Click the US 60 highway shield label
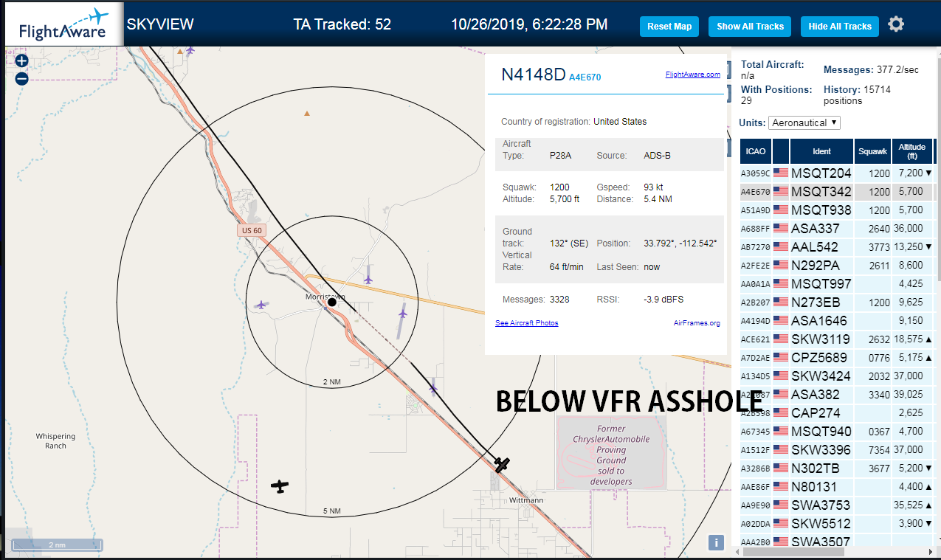 [251, 230]
